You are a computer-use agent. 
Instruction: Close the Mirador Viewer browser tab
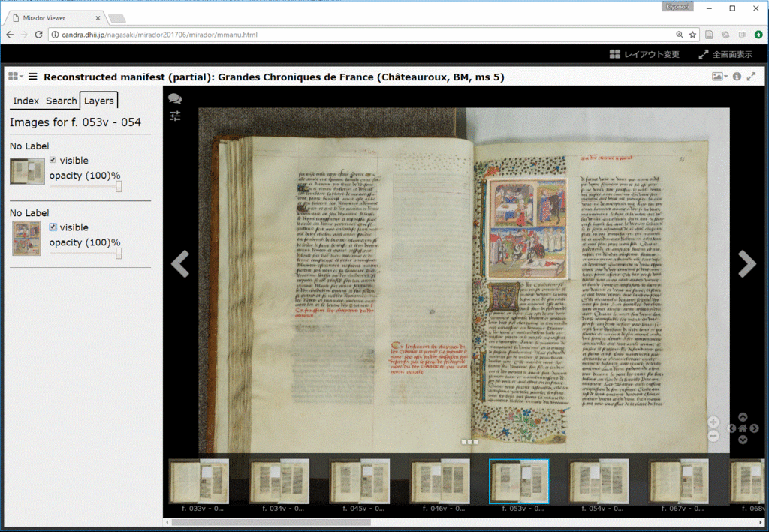pos(98,18)
